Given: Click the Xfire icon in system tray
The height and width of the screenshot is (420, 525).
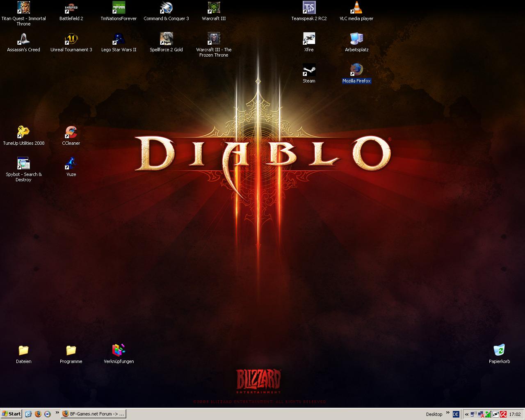Looking at the screenshot, I should pyautogui.click(x=496, y=414).
